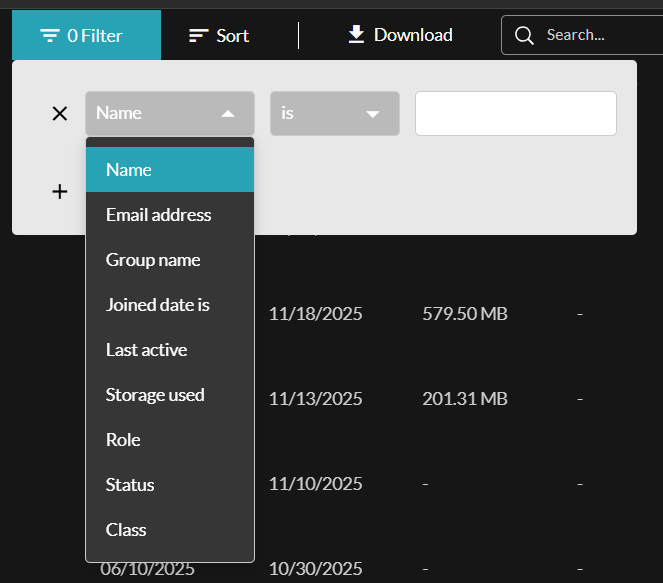Select Last active option
This screenshot has height=583, width=663.
coord(170,350)
